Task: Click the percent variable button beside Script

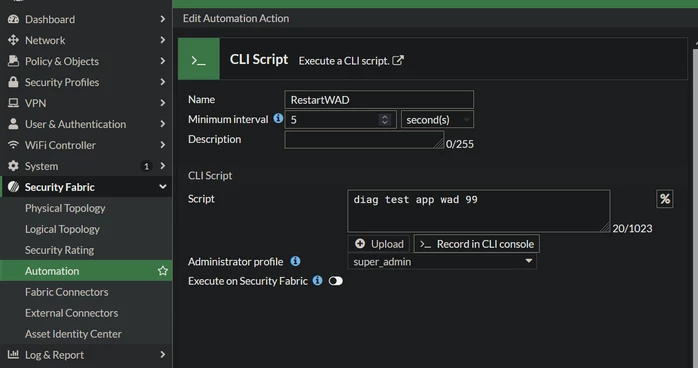Action: [665, 199]
